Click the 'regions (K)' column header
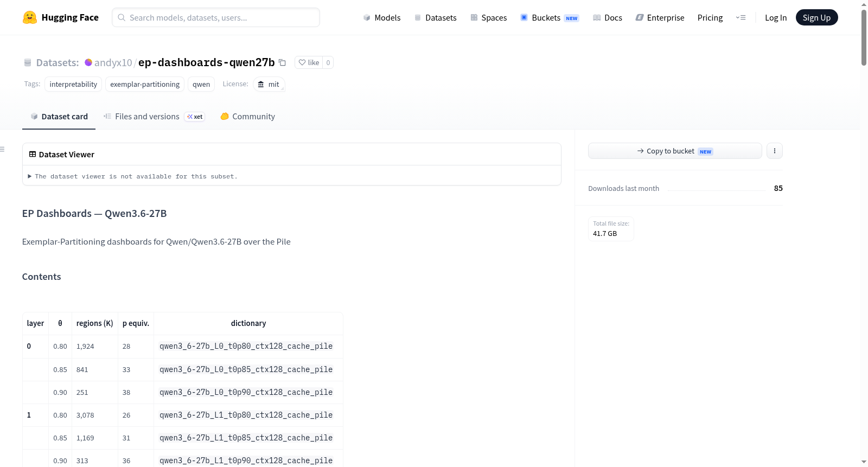 click(95, 323)
